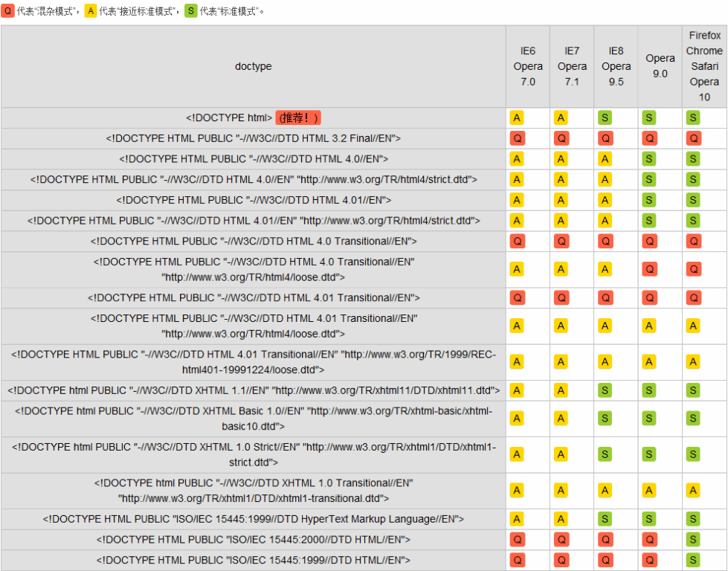Viewport: 728px width, 571px height.
Task: Click the Opera 9.0 S badge in HTML 4.0 strict.dtd row
Action: [x=649, y=179]
